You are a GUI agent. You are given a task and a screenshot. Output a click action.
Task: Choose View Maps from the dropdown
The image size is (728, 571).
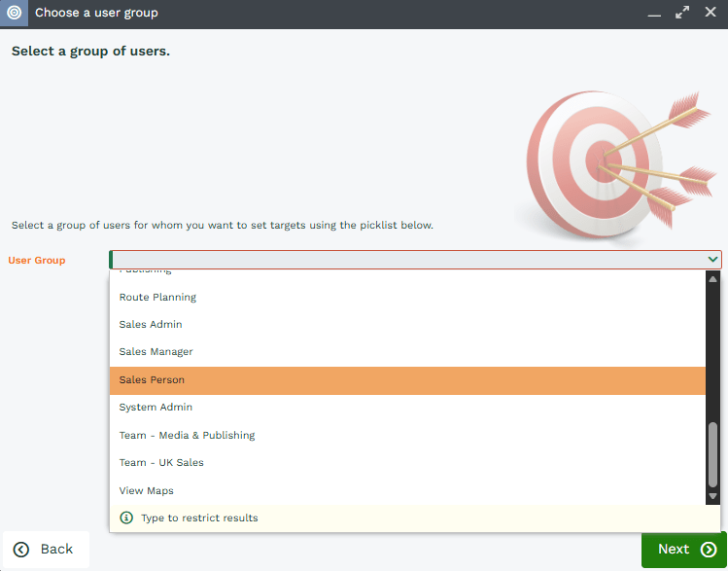click(x=146, y=490)
